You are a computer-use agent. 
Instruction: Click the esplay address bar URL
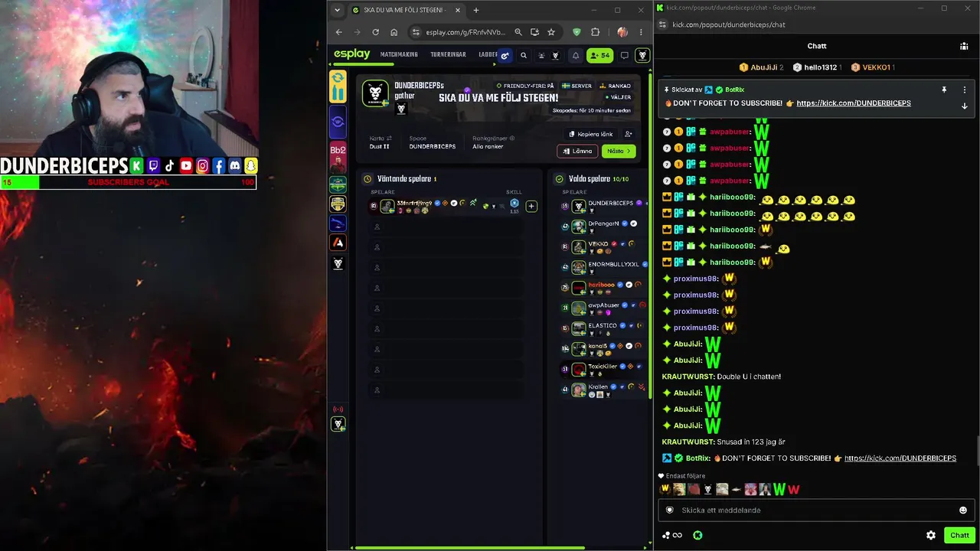[465, 32]
